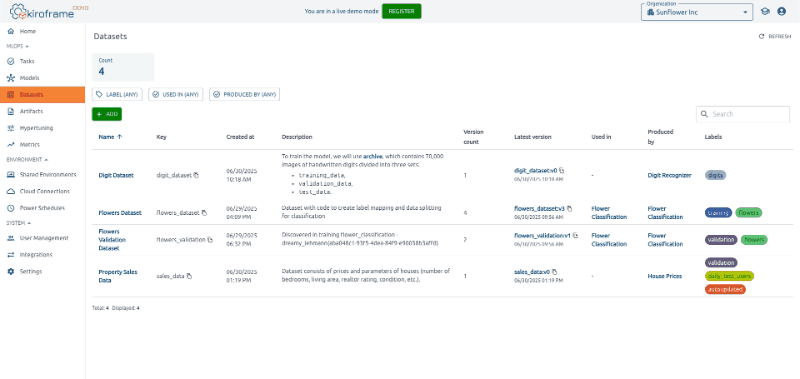
Task: Collapse the ENVIRONMENT sidebar section
Action: 27,160
